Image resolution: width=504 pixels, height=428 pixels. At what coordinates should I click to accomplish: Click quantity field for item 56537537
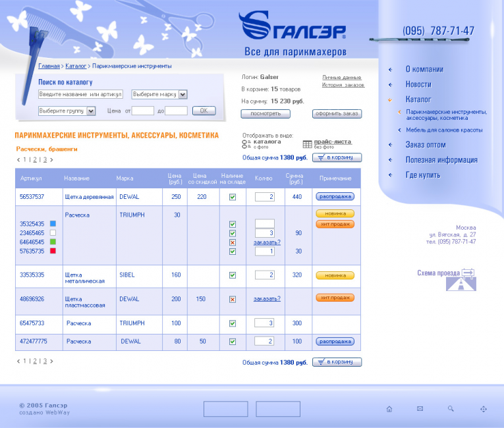pyautogui.click(x=265, y=197)
